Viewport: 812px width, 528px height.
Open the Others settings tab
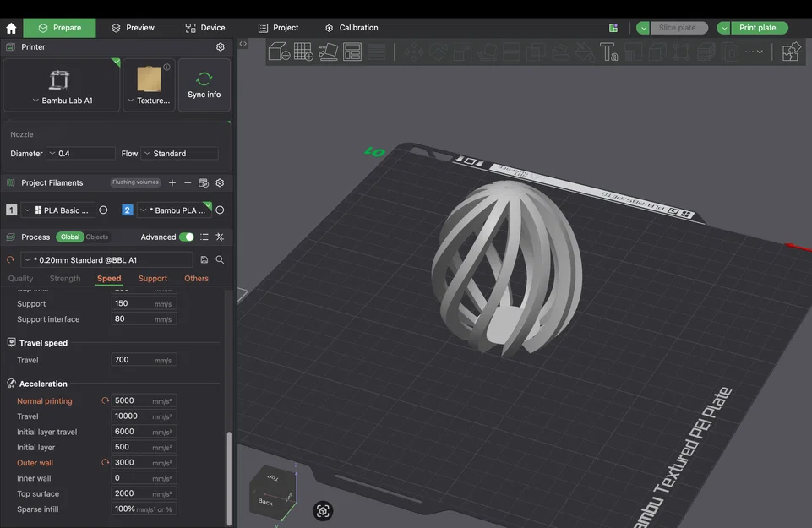(196, 279)
